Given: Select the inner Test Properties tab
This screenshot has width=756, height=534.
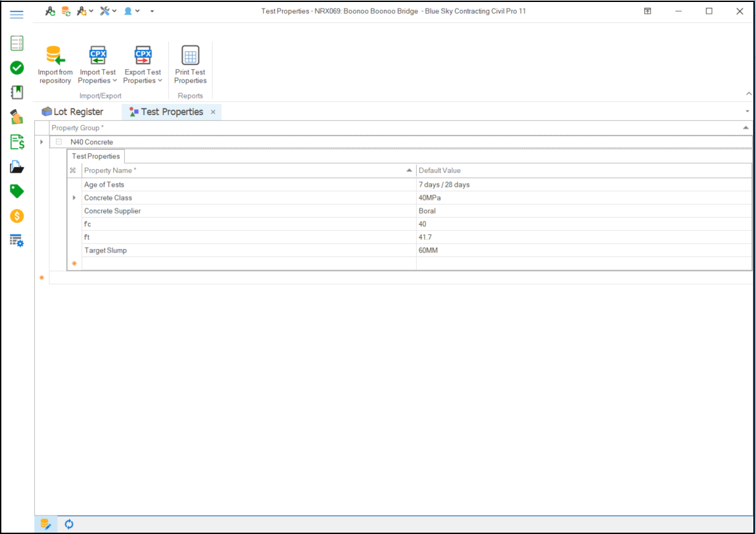Looking at the screenshot, I should tap(96, 157).
